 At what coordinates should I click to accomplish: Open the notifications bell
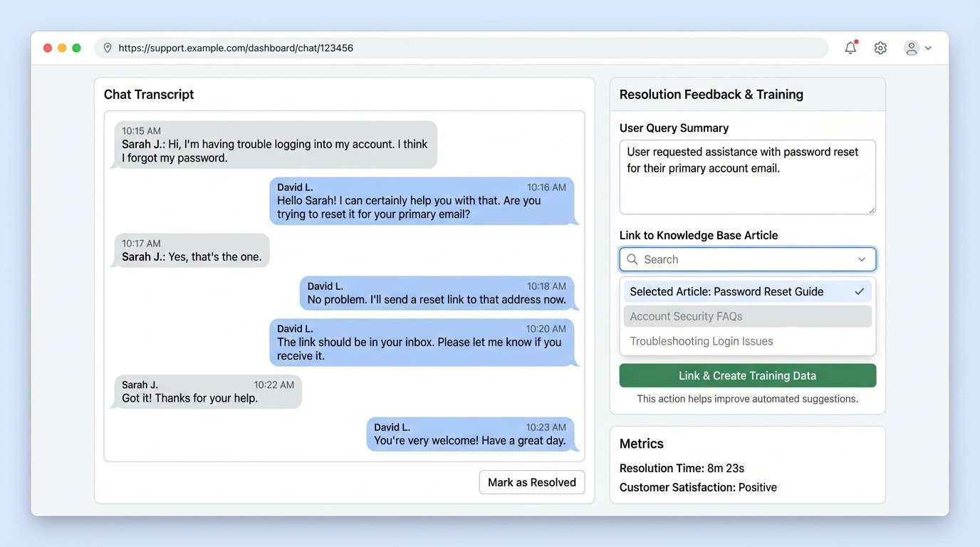[x=850, y=48]
